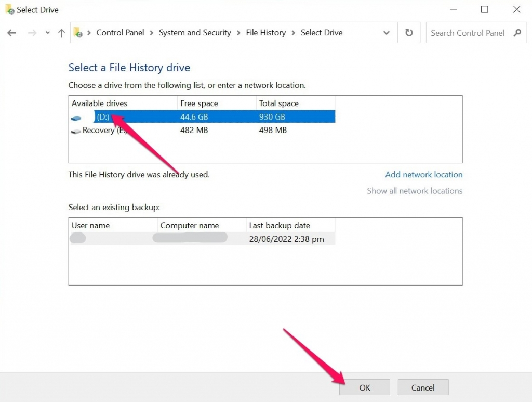The width and height of the screenshot is (532, 402).
Task: Expand the breadcrumb chevron after File History
Action: coord(292,32)
